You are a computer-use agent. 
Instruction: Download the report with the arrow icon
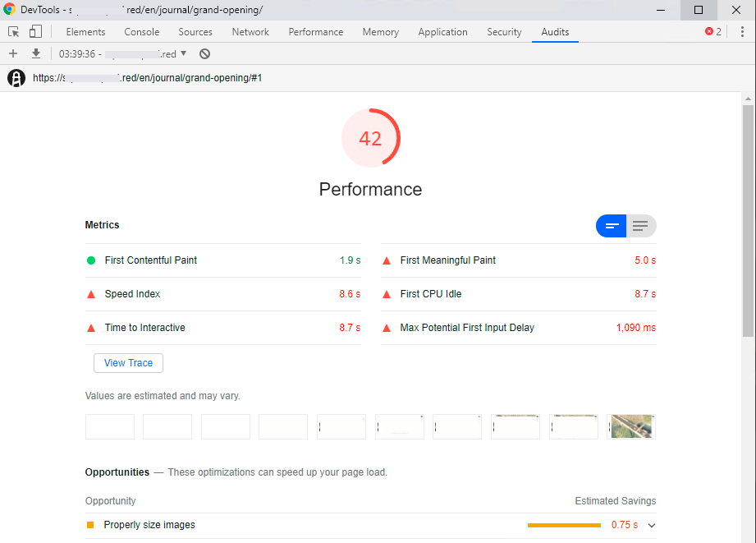click(x=36, y=53)
